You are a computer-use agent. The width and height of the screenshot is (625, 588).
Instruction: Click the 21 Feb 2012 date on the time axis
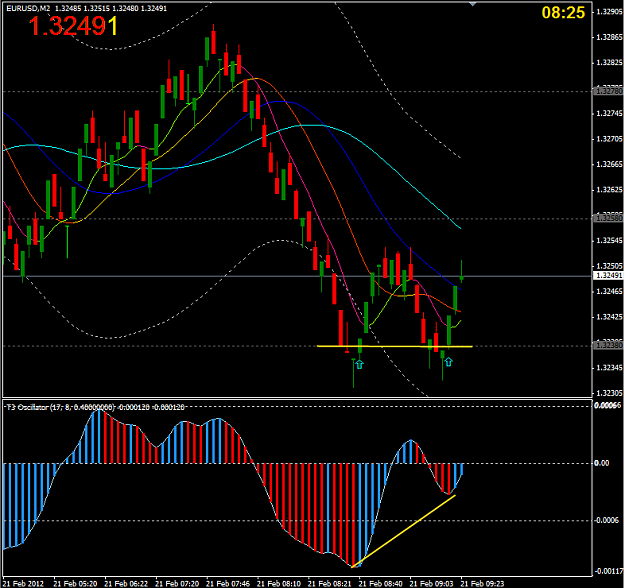(x=23, y=584)
